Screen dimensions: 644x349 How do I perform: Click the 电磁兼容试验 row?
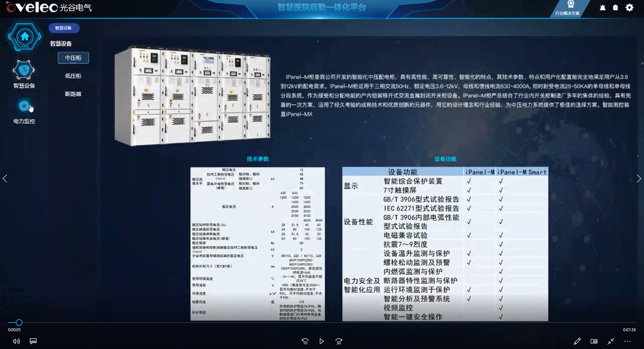445,235
